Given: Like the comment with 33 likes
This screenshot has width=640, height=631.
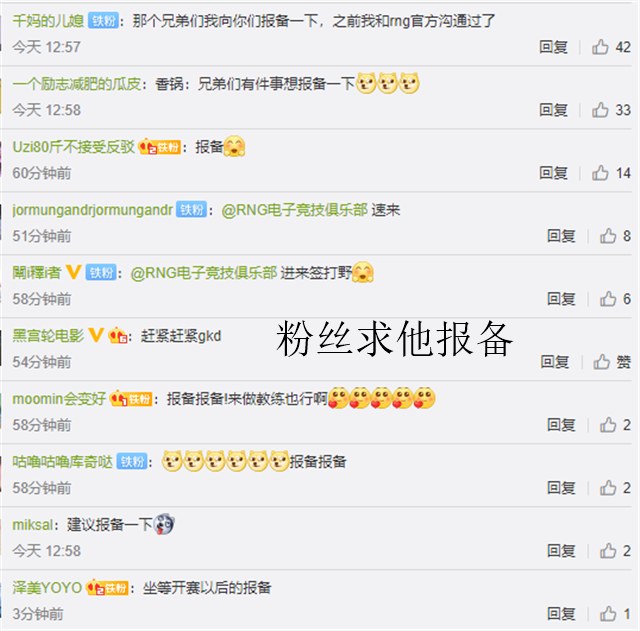Looking at the screenshot, I should (x=600, y=110).
